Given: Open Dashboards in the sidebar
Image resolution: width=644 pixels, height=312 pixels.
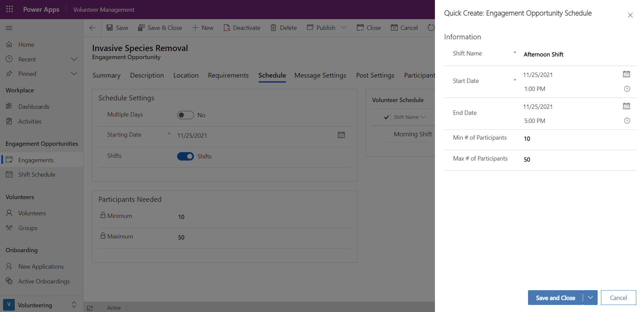Looking at the screenshot, I should 42,107.
